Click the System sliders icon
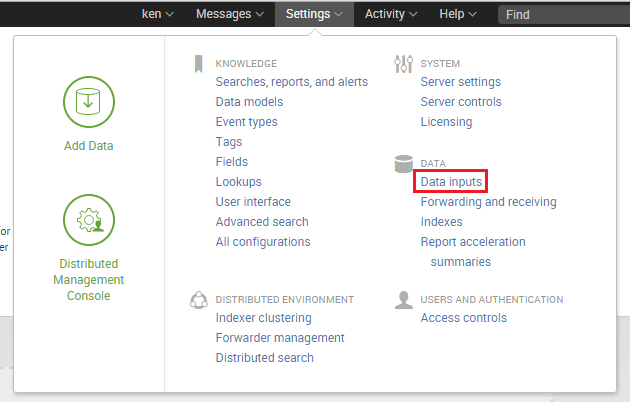The height and width of the screenshot is (402, 630). coord(404,64)
